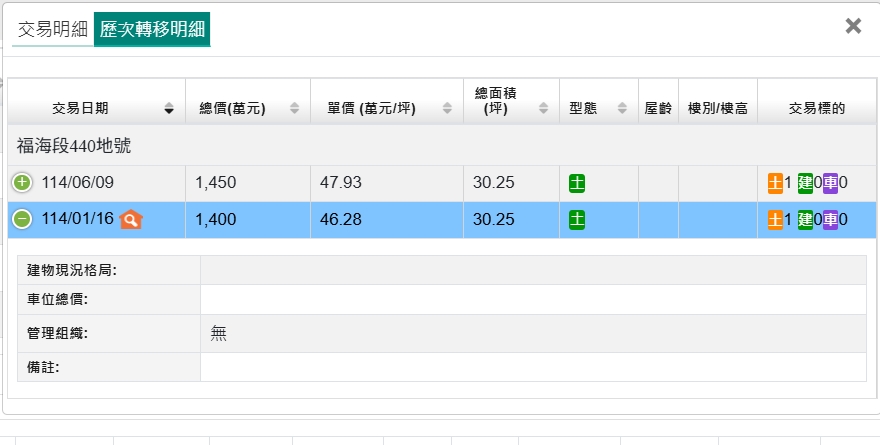880x445 pixels.
Task: Select the 歷次轉移明細 tab
Action: coord(152,29)
